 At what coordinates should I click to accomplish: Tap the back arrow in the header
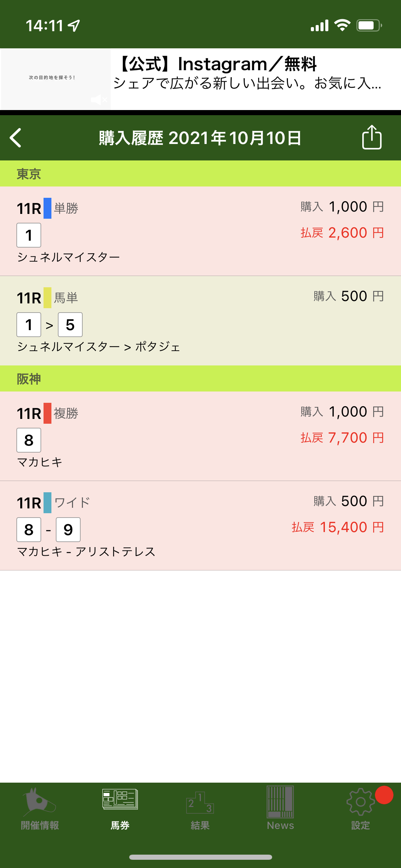(16, 138)
